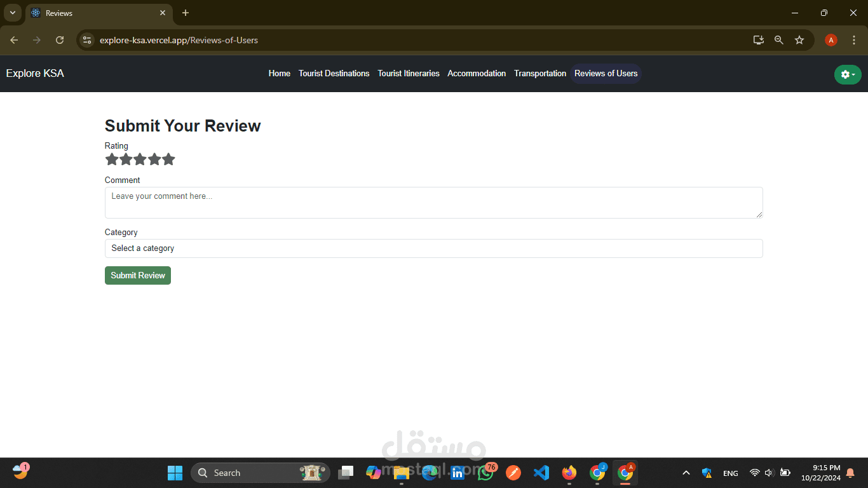Image resolution: width=868 pixels, height=488 pixels.
Task: Open Tourist Destinations nav link
Action: click(334, 74)
